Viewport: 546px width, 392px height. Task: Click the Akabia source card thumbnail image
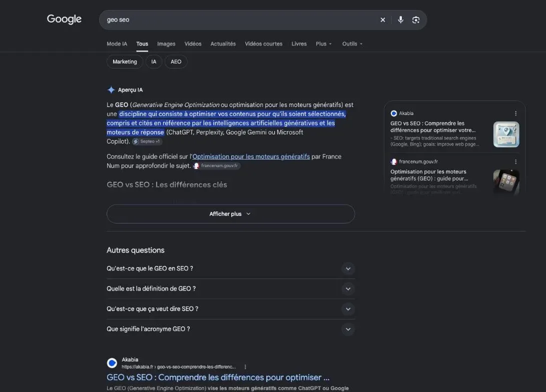[x=506, y=134]
